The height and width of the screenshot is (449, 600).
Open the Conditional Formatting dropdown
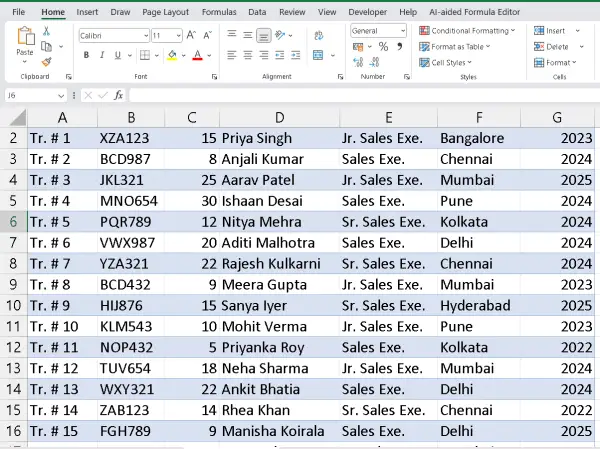[467, 31]
